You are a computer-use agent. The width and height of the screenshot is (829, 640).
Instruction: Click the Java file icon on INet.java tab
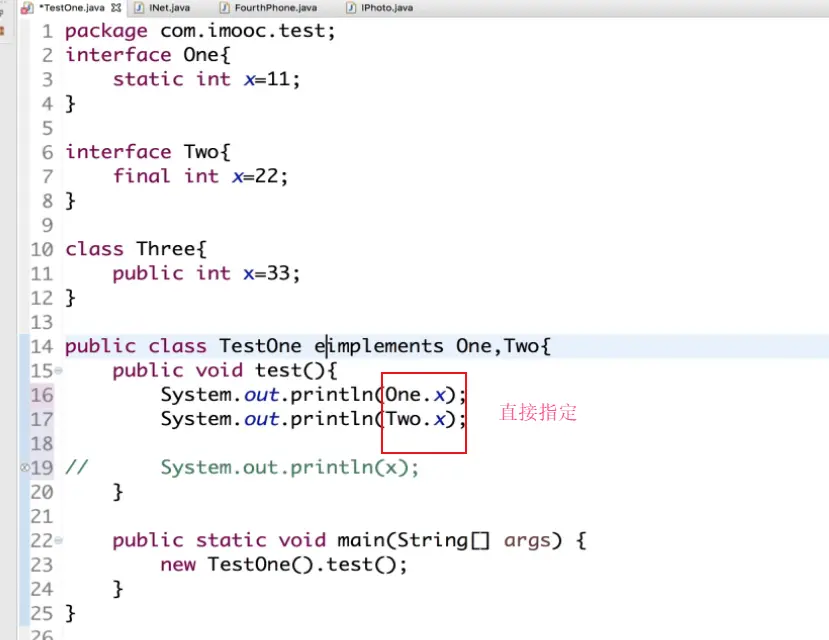click(x=139, y=8)
